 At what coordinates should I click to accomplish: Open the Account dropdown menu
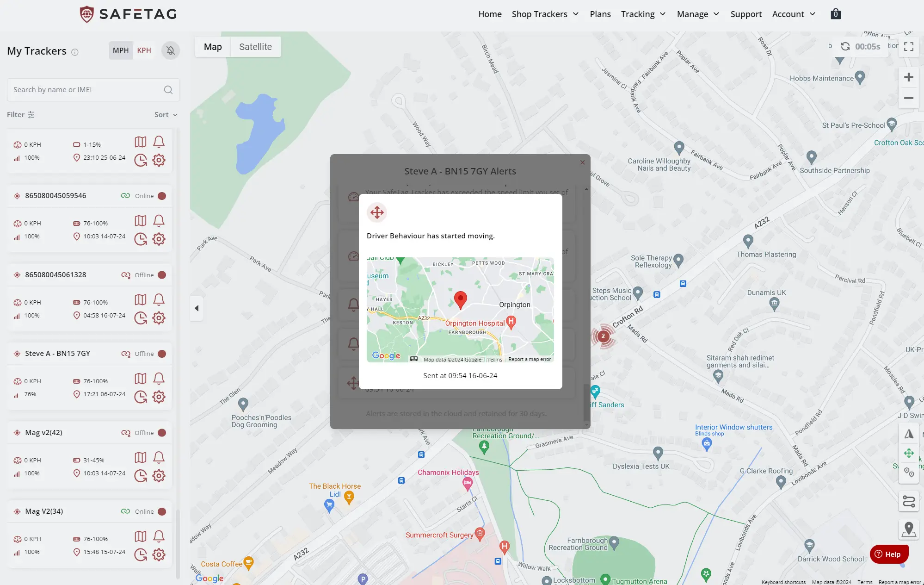pos(794,14)
